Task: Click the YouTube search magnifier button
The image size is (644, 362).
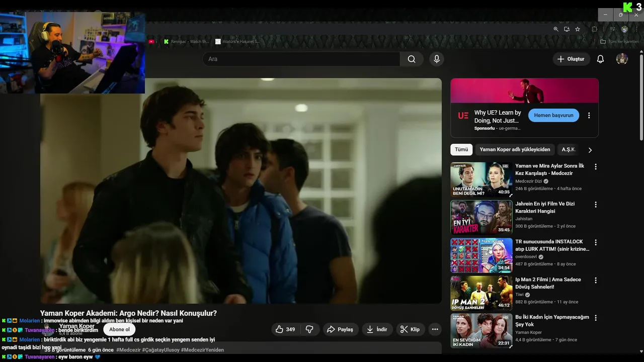Action: click(x=412, y=59)
